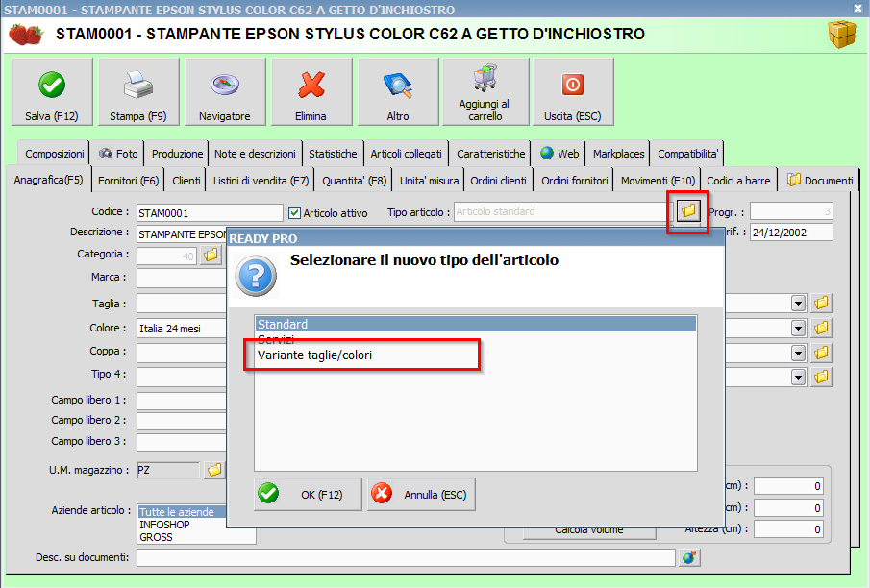Click the Campo libero 1 input field

pyautogui.click(x=182, y=401)
